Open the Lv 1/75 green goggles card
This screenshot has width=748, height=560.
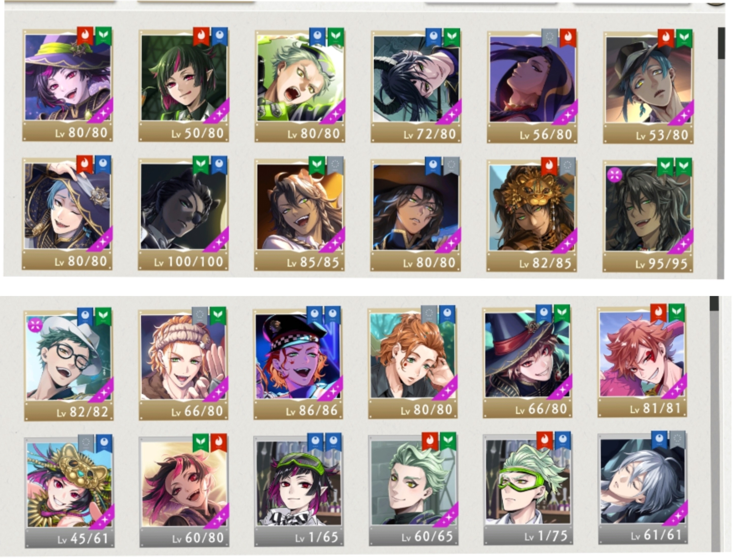[528, 488]
